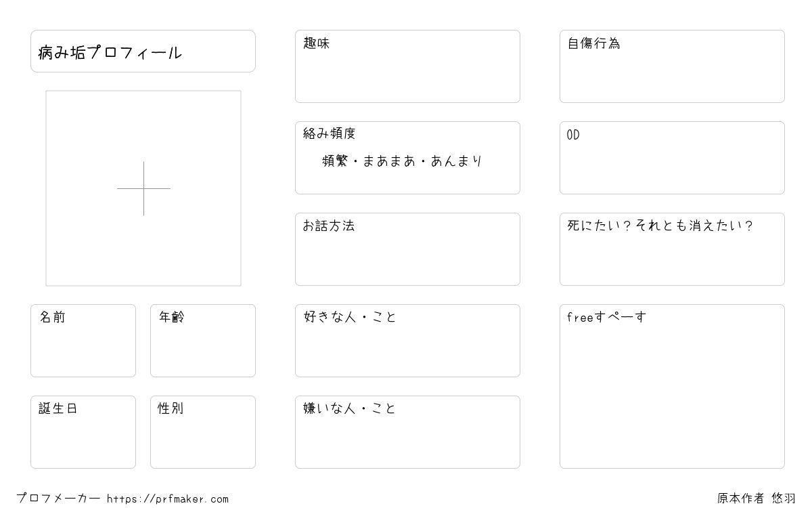Image resolution: width=812 pixels, height=508 pixels.
Task: Click the 好きな人・こと box
Action: point(407,341)
